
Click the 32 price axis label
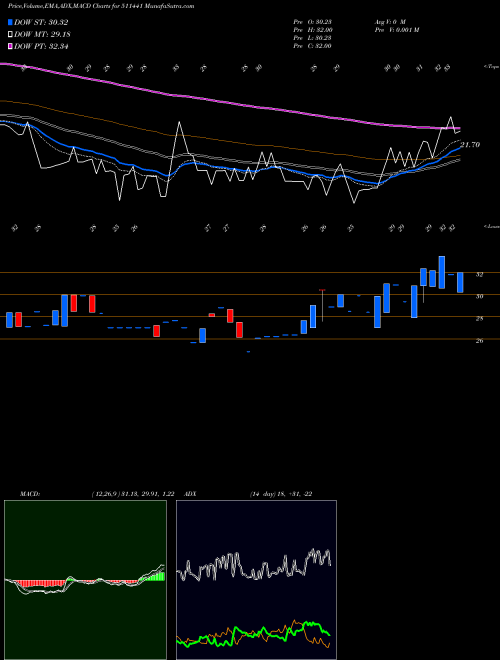[x=479, y=274]
